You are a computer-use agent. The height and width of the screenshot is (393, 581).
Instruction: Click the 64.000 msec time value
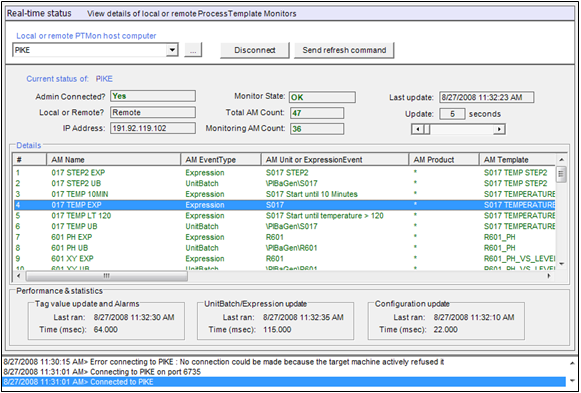[x=106, y=330]
